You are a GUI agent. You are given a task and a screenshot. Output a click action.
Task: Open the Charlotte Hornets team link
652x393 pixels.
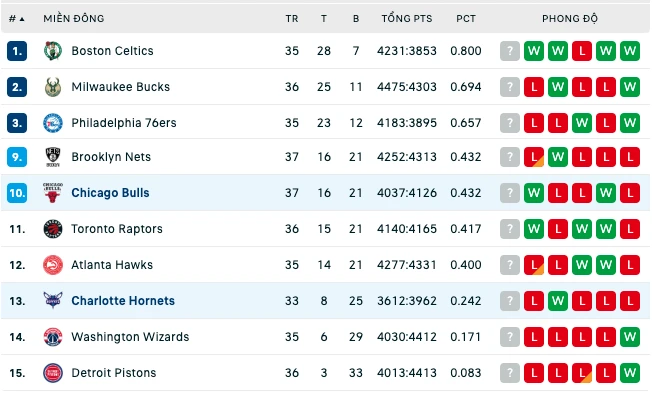[123, 301]
